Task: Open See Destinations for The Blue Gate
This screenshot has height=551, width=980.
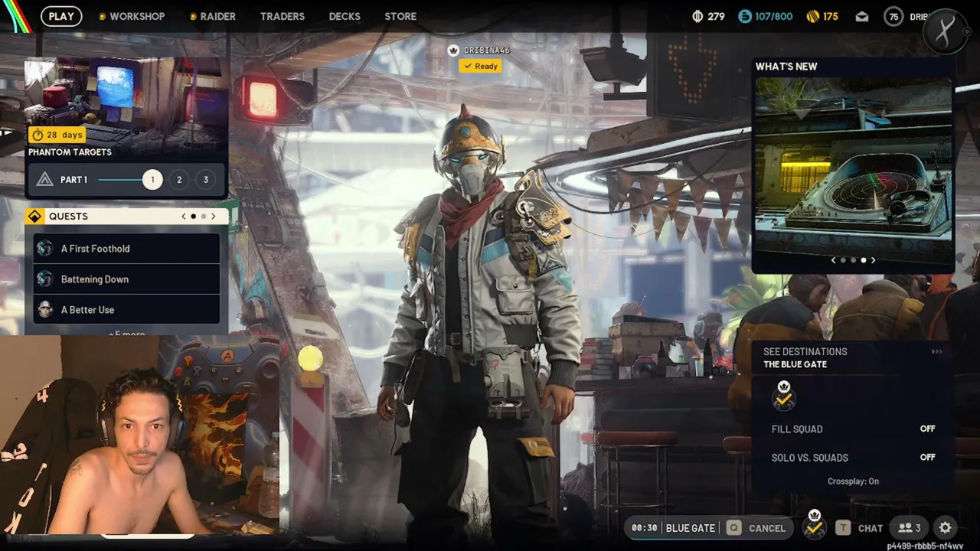Action: point(853,357)
